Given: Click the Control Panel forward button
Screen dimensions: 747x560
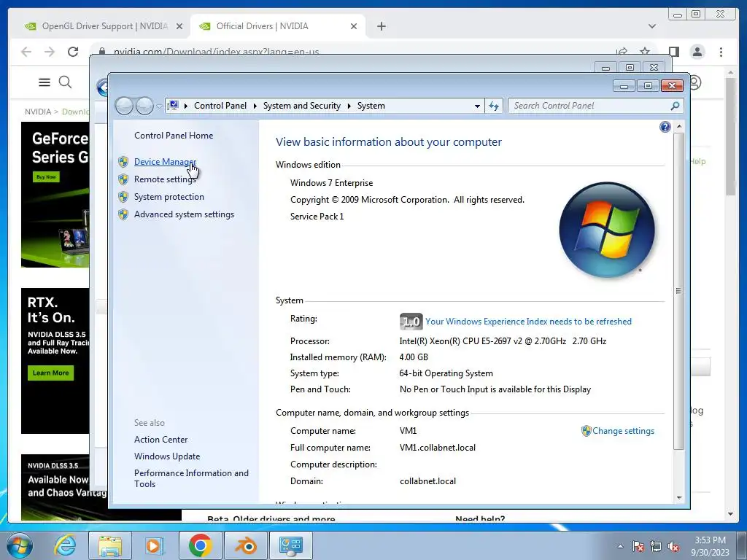Looking at the screenshot, I should pos(144,106).
